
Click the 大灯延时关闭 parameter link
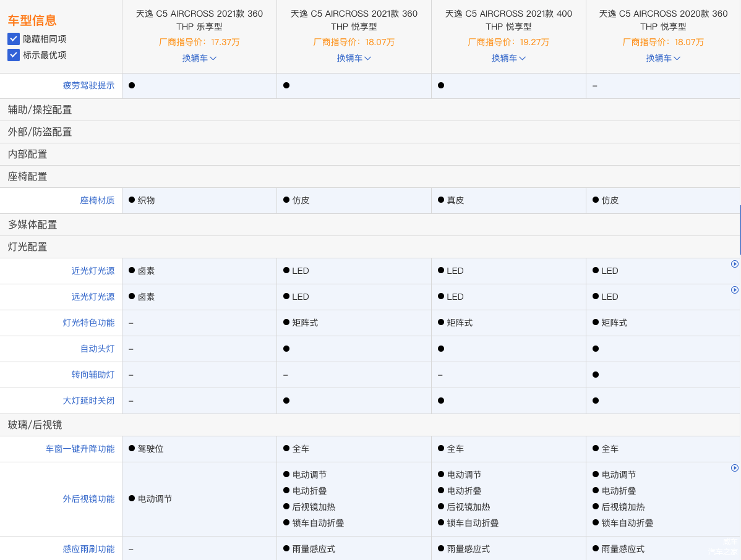tap(89, 401)
